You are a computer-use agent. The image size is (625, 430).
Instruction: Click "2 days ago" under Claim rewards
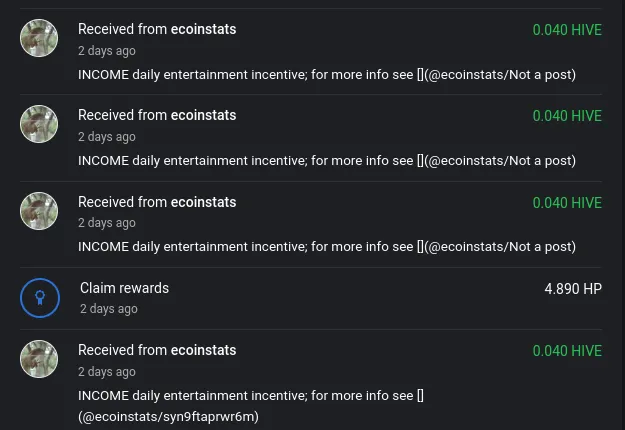[108, 309]
